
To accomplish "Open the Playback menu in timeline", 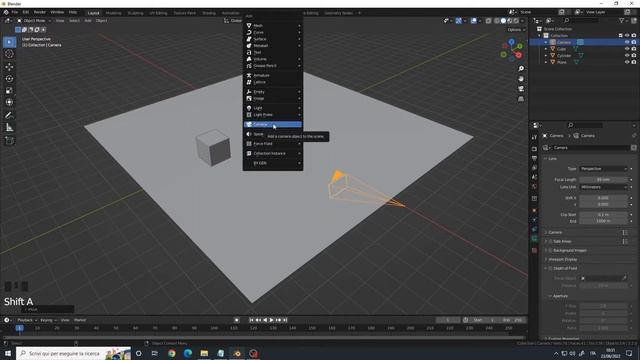I will pos(27,320).
